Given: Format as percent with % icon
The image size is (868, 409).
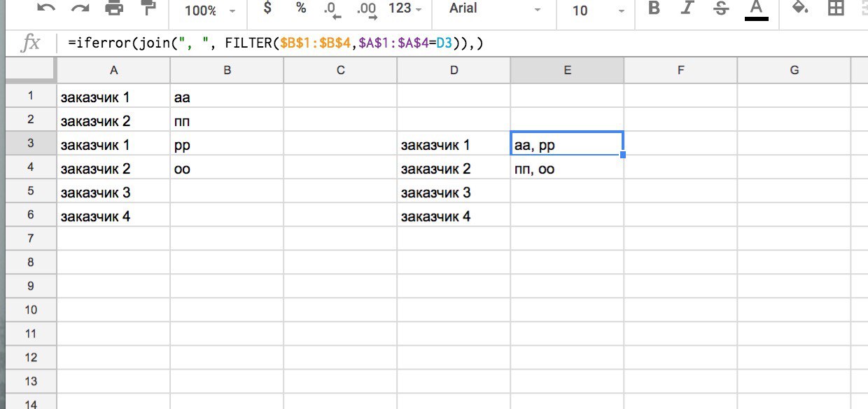Looking at the screenshot, I should click(301, 8).
